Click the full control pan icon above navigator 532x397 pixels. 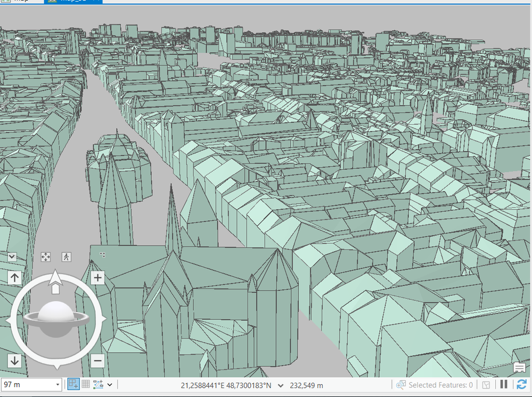46,257
